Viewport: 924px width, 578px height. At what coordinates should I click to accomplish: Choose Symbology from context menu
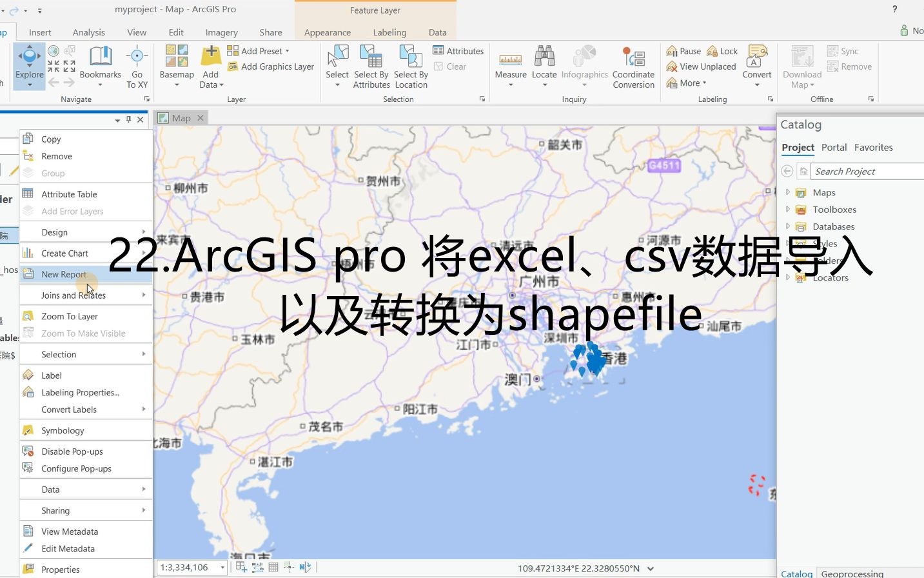pos(86,430)
